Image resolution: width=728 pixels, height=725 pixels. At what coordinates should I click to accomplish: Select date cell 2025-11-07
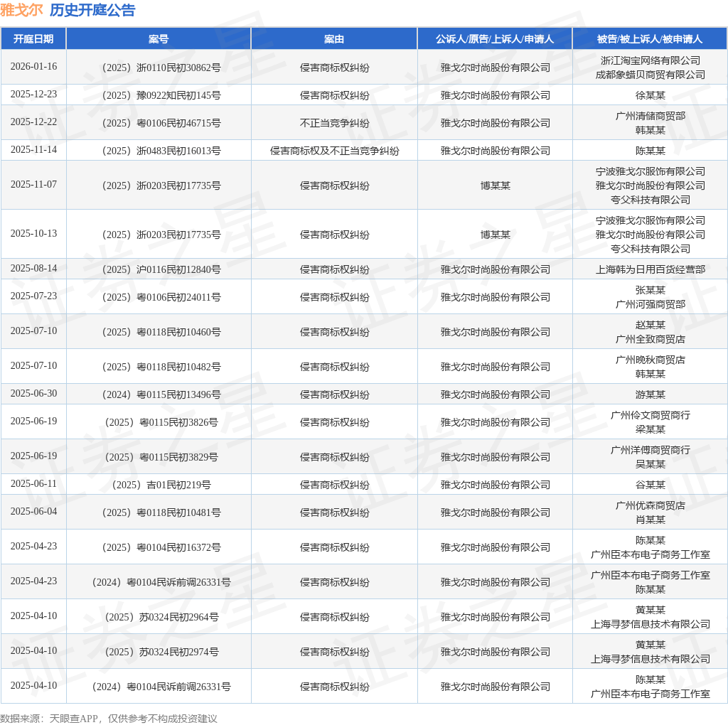click(x=33, y=185)
